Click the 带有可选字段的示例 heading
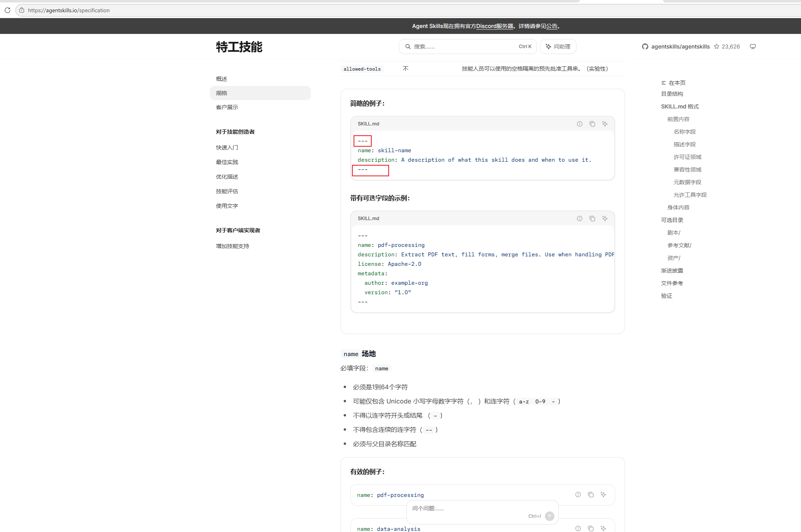The image size is (801, 532). pyautogui.click(x=380, y=198)
